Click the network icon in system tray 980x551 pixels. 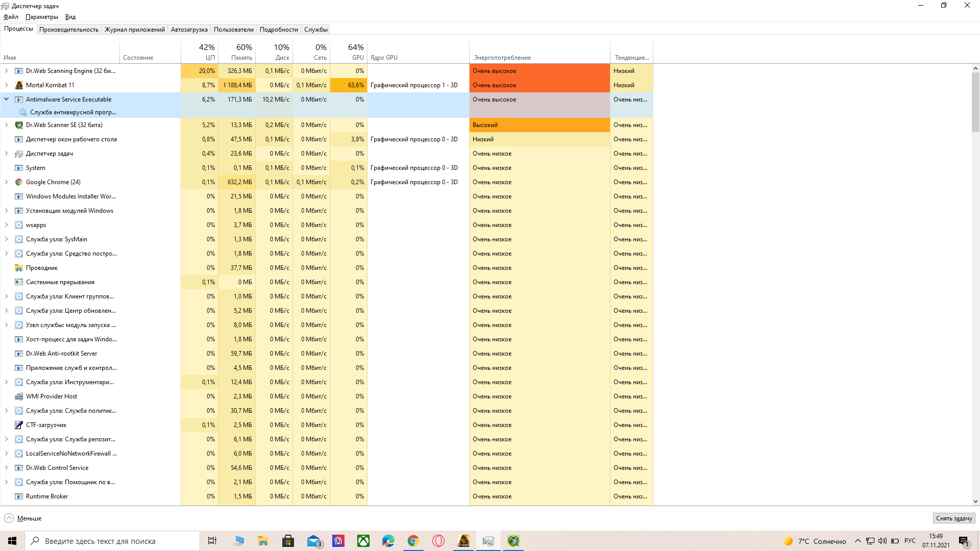tap(870, 541)
